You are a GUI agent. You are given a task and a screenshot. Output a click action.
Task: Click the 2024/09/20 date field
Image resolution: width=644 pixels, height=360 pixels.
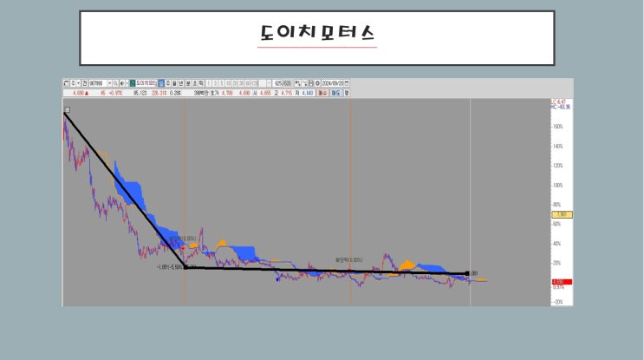(x=333, y=83)
